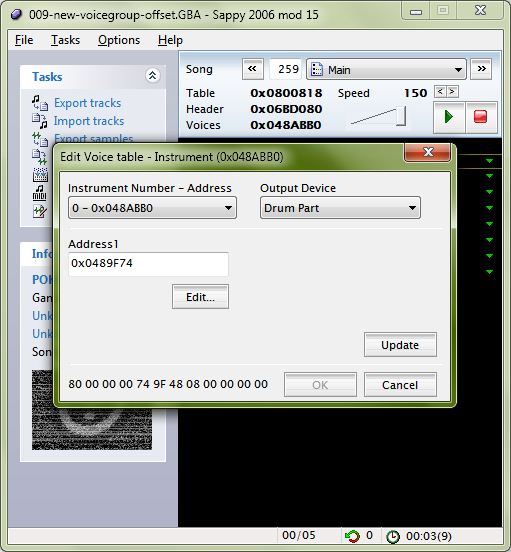This screenshot has height=552, width=511.
Task: Click the MIDI icon in Tasks panel
Action: tap(40, 193)
